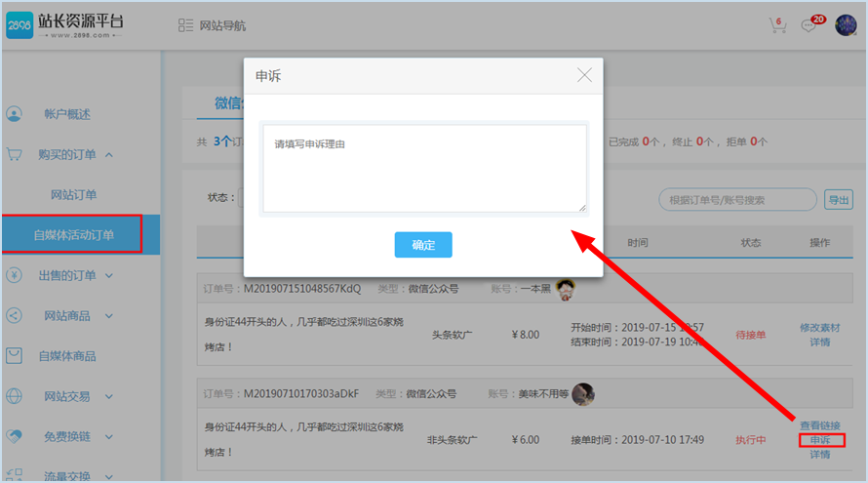868x483 pixels.
Task: Click the shopping cart icon in header
Action: (777, 26)
